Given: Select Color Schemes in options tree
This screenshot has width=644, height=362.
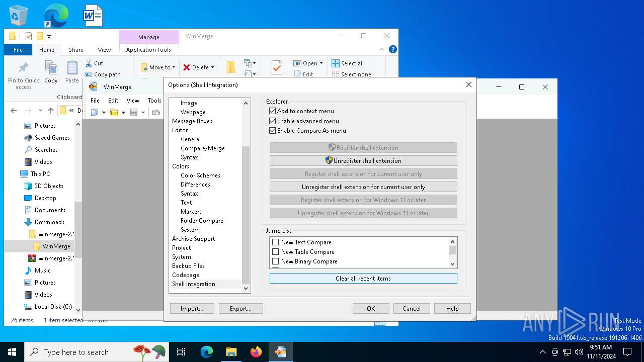Looking at the screenshot, I should click(x=200, y=175).
